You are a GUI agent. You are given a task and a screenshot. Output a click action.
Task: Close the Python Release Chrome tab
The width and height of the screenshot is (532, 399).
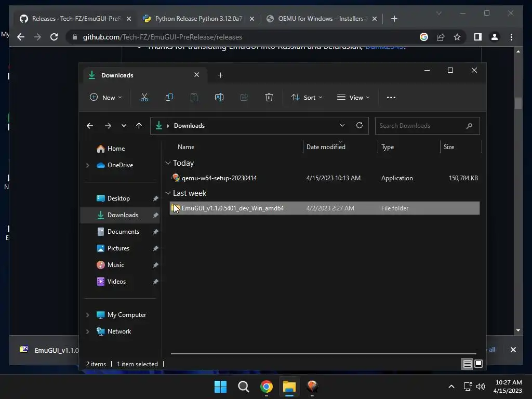point(252,19)
